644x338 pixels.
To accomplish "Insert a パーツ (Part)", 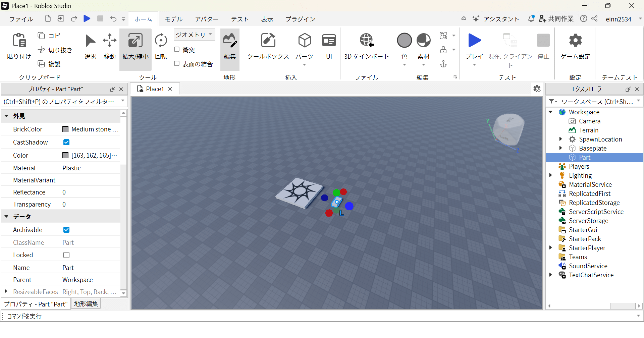I will coord(305,47).
